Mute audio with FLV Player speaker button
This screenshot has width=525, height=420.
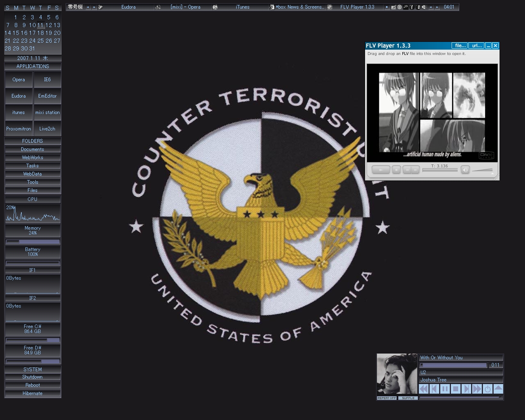click(465, 170)
